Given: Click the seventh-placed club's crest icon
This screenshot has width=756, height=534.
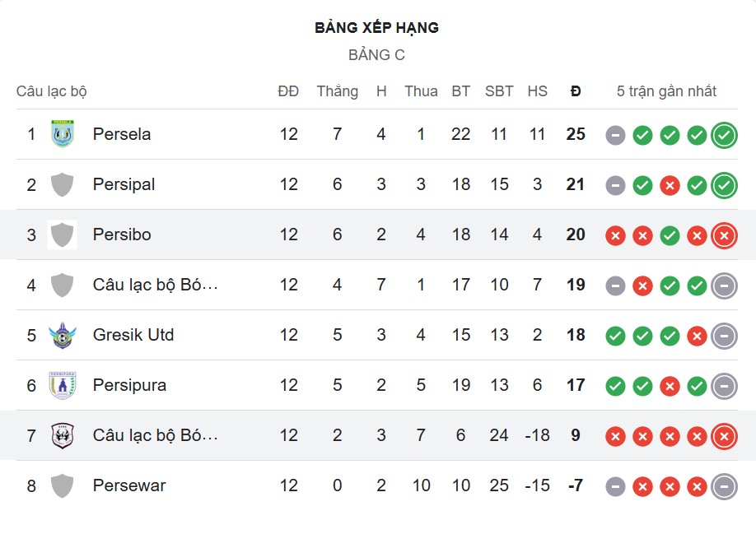Looking at the screenshot, I should [x=63, y=435].
